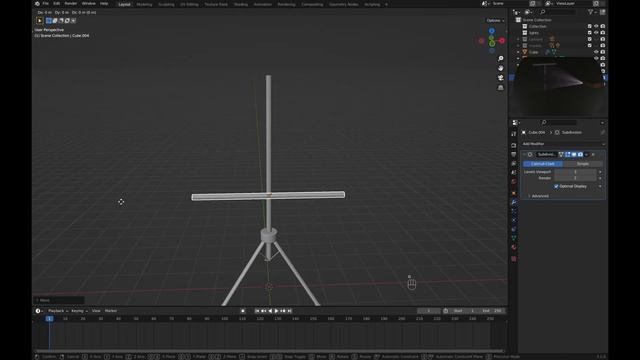Screen dimensions: 640x360
Task: Toggle visibility eye of Collection row
Action: tap(596, 26)
